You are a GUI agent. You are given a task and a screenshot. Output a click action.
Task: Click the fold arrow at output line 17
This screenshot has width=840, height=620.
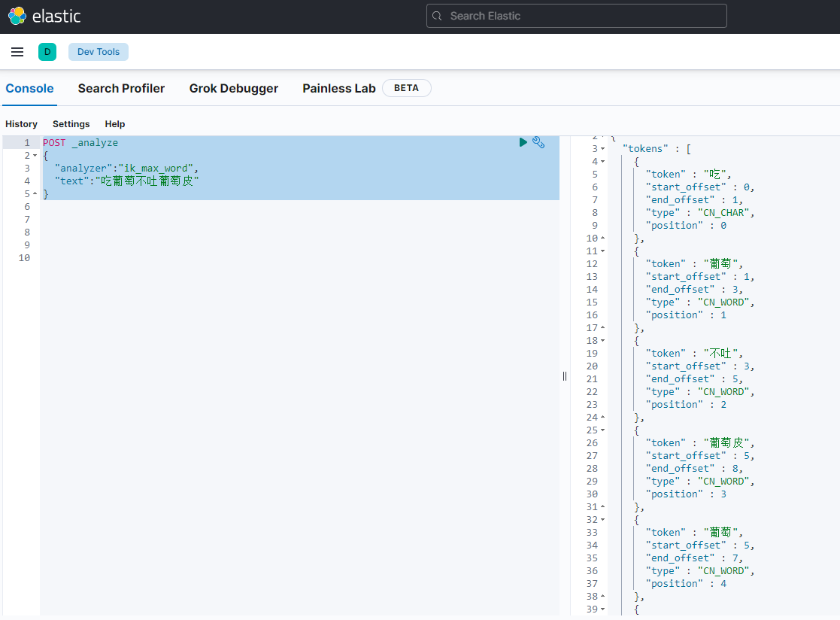pos(602,327)
